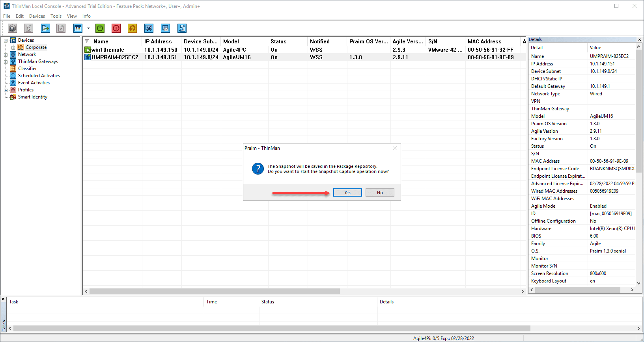The image size is (644, 342).
Task: Click the AgileUM16 model cell in device list
Action: pyautogui.click(x=237, y=57)
